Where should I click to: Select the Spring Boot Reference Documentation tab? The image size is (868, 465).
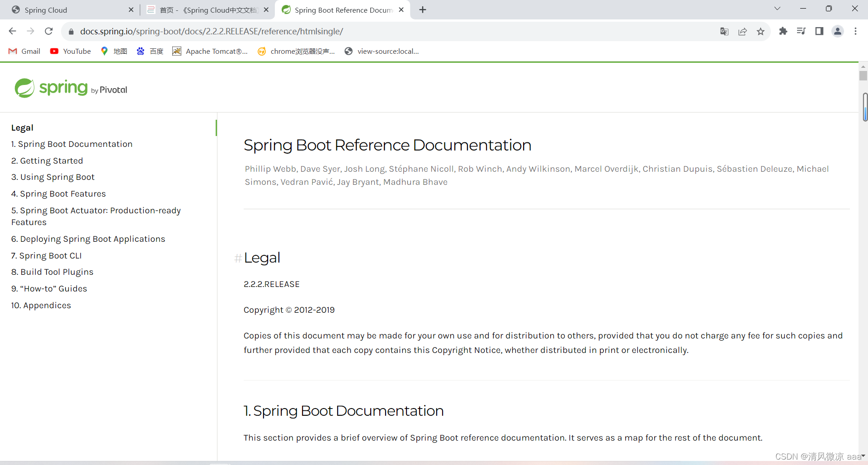pos(342,9)
